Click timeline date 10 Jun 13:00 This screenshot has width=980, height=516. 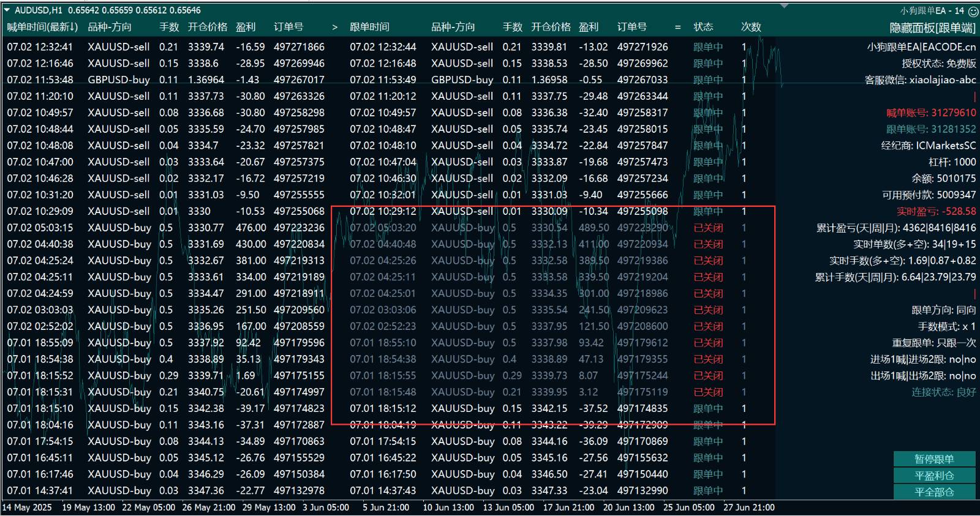pyautogui.click(x=448, y=507)
